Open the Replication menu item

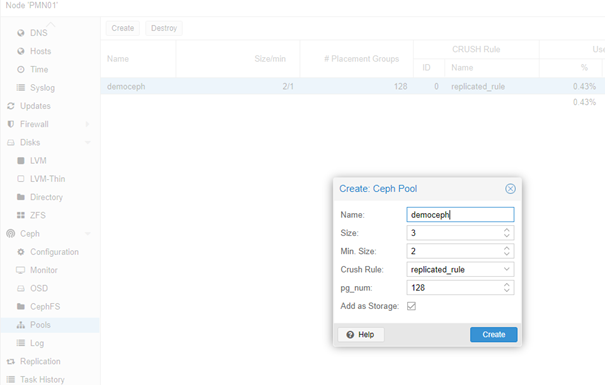(50, 361)
